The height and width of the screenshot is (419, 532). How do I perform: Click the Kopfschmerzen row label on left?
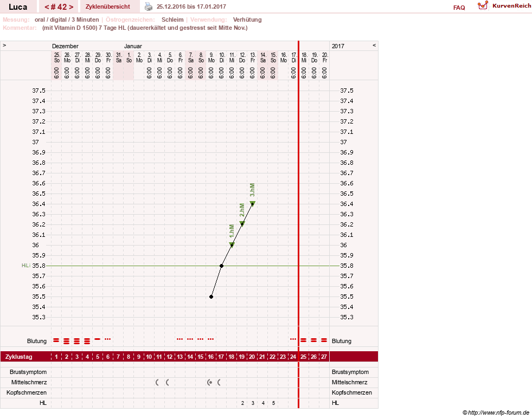27,392
